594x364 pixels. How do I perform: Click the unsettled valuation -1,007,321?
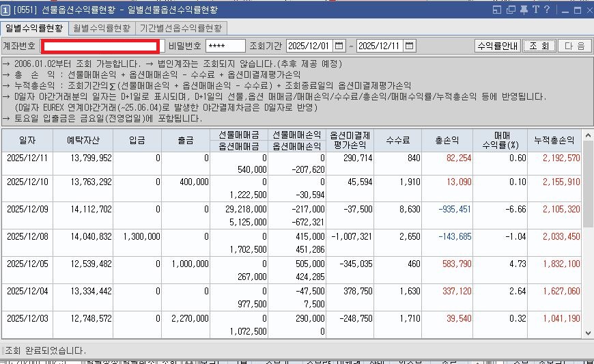click(352, 236)
